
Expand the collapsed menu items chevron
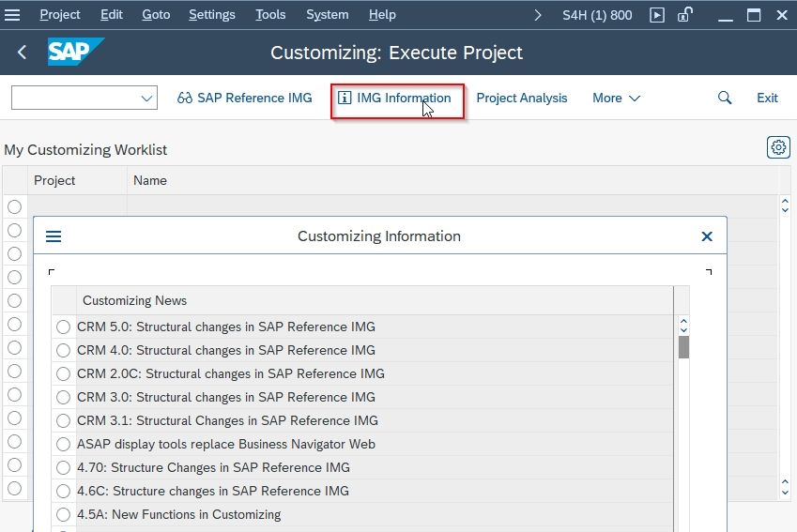537,15
